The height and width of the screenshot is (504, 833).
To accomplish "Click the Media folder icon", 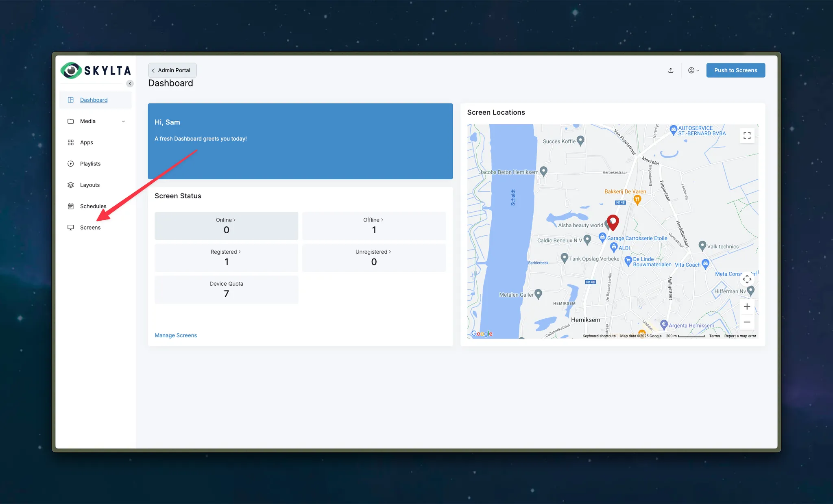I will point(71,121).
